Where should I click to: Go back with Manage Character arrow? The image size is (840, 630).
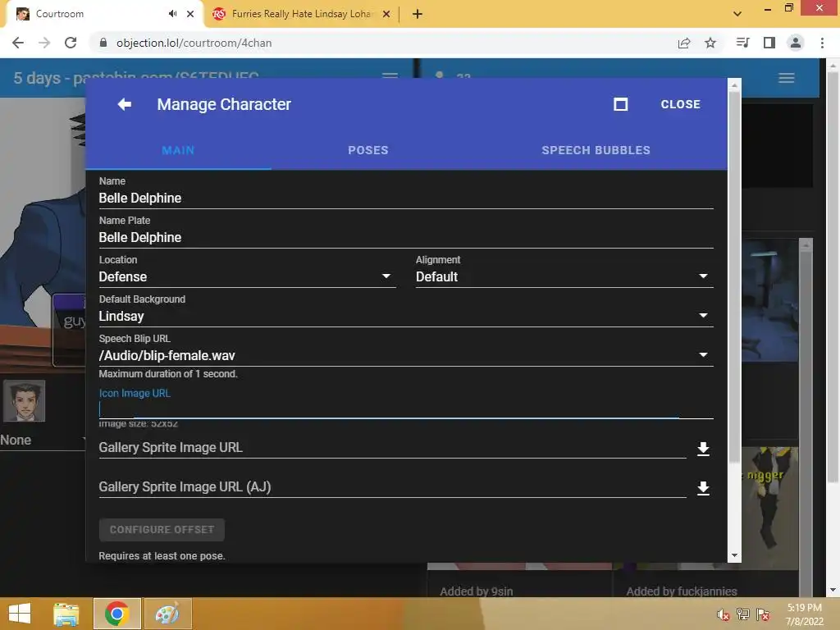coord(125,104)
